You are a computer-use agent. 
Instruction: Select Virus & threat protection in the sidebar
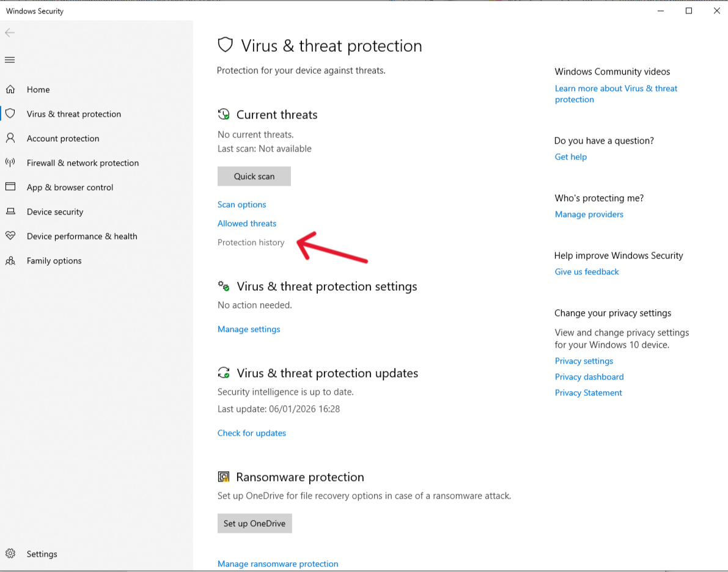73,114
